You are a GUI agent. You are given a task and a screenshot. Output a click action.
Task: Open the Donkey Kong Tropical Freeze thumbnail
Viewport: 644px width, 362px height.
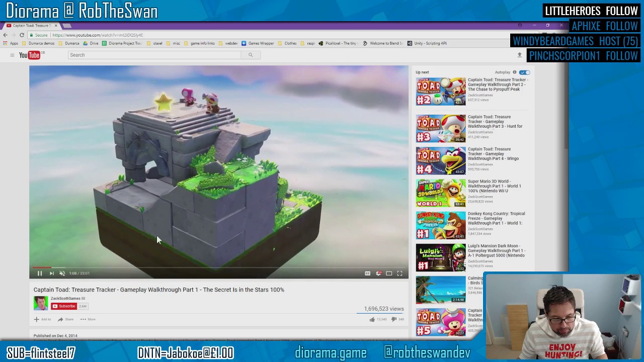[x=441, y=225]
